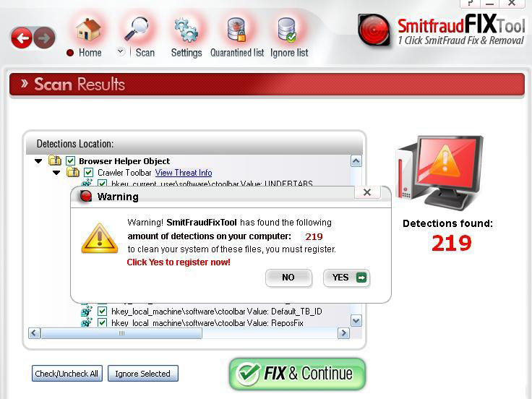532x399 pixels.
Task: Uncheck the Crawler Toolbar checkbox
Action: click(x=89, y=172)
